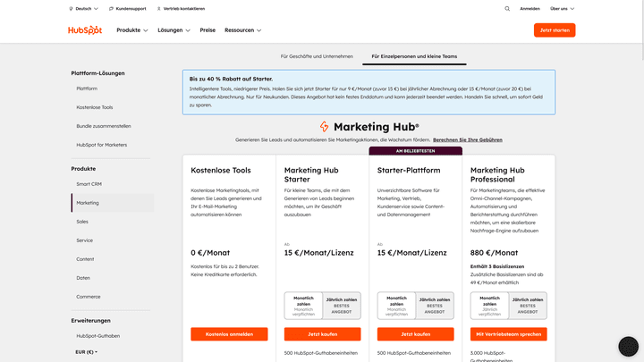Open Berechnen Sie Ihre Gebühren link
This screenshot has height=362, width=644.
tap(468, 139)
